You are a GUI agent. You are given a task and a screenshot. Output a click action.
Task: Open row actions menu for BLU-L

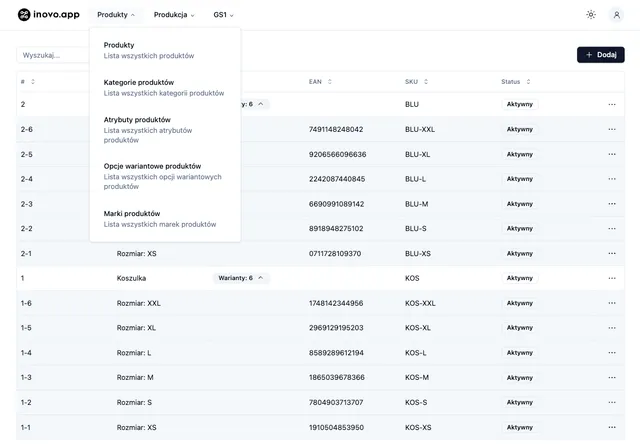click(612, 179)
